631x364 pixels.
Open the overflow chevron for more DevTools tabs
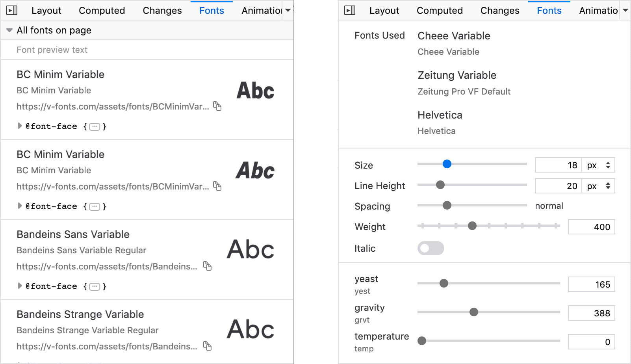288,10
